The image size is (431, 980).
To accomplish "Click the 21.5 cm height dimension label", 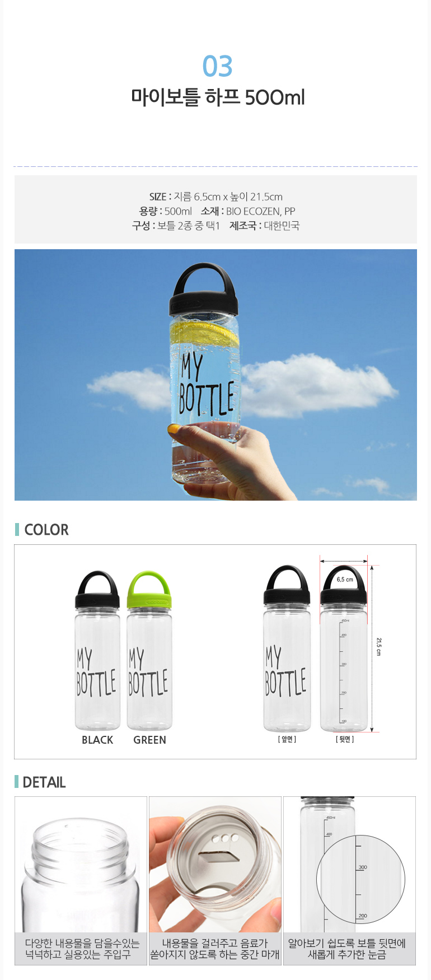I will pos(379,646).
